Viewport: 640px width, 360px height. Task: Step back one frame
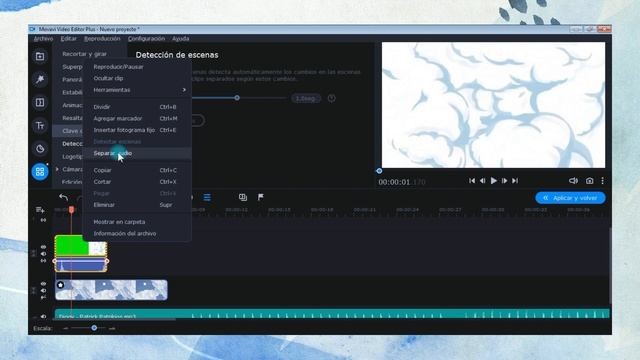coord(482,180)
